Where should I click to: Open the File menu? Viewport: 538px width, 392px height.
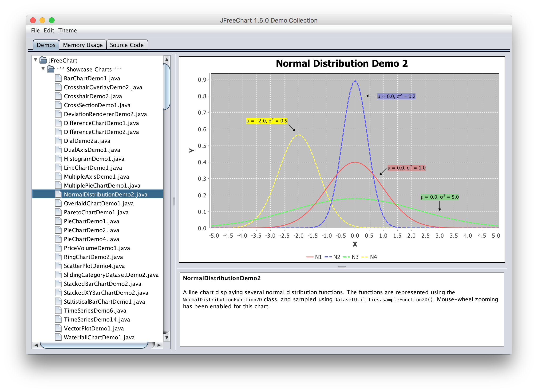35,31
